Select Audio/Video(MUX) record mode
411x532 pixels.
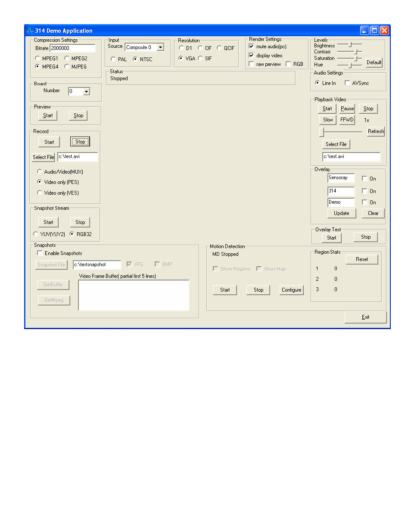tap(40, 171)
